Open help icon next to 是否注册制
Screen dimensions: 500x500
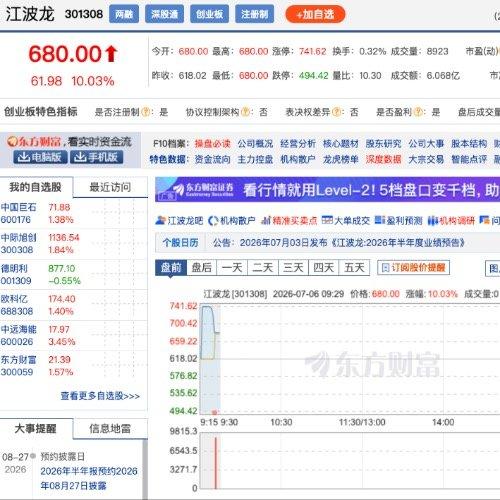(x=146, y=112)
